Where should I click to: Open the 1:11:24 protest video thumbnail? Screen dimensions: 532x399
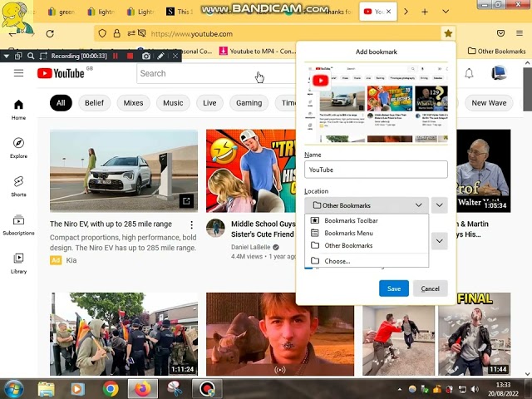point(124,334)
